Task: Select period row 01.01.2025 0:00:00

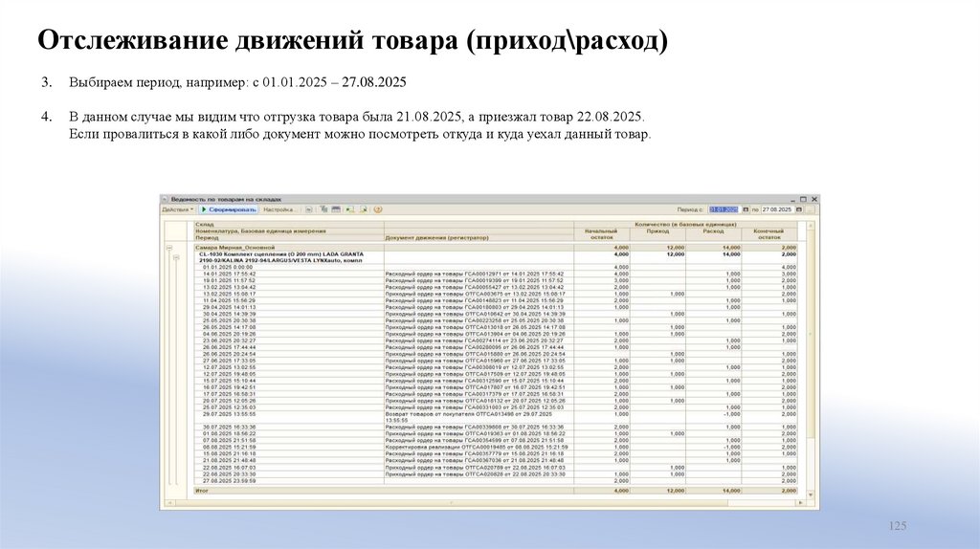Action: [x=497, y=267]
